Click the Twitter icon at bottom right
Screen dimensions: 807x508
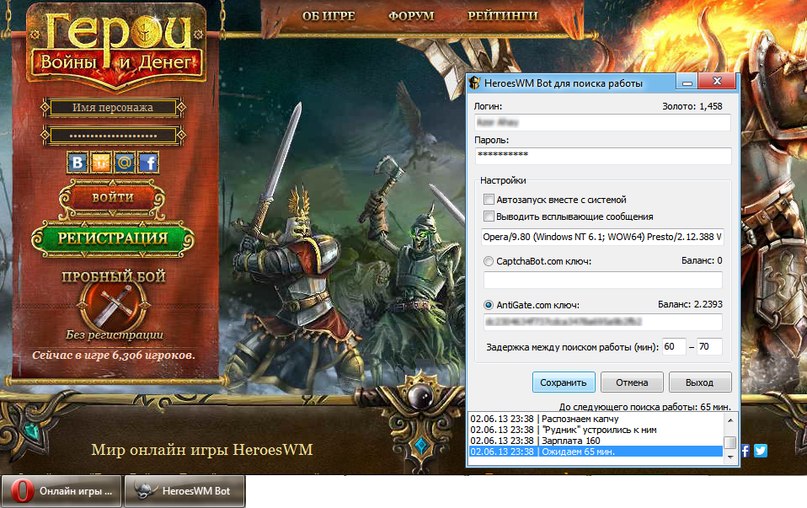pyautogui.click(x=761, y=450)
